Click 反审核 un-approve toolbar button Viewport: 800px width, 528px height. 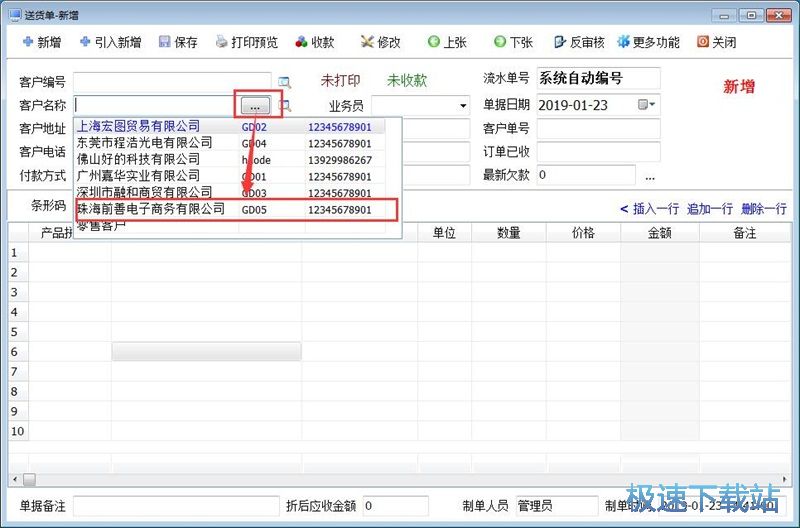pos(578,42)
